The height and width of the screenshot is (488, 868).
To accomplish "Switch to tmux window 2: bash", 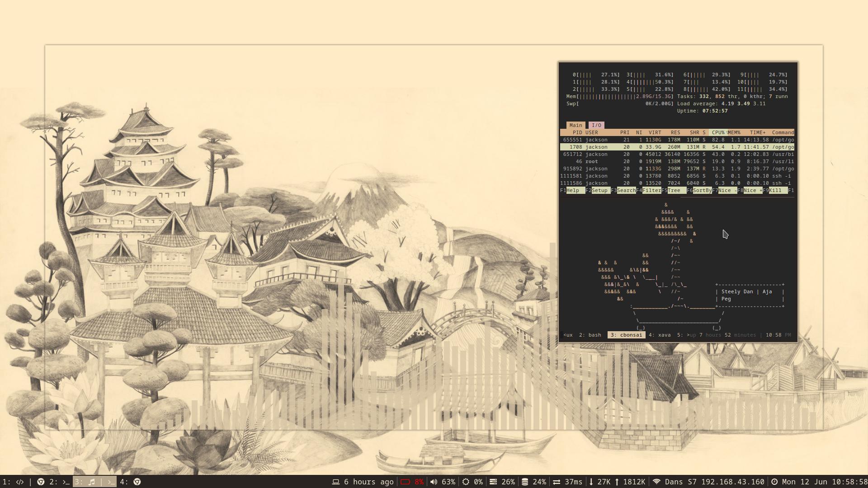I will coord(590,335).
